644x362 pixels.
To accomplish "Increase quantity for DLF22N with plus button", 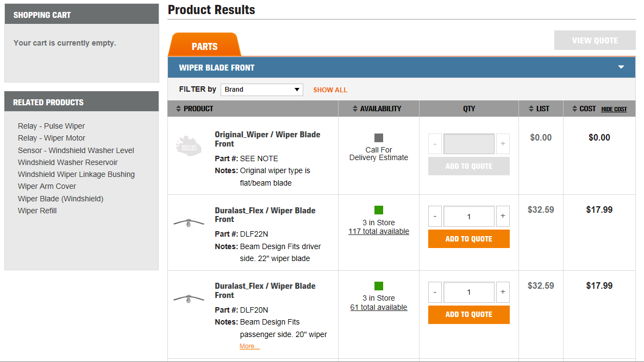I will point(502,216).
